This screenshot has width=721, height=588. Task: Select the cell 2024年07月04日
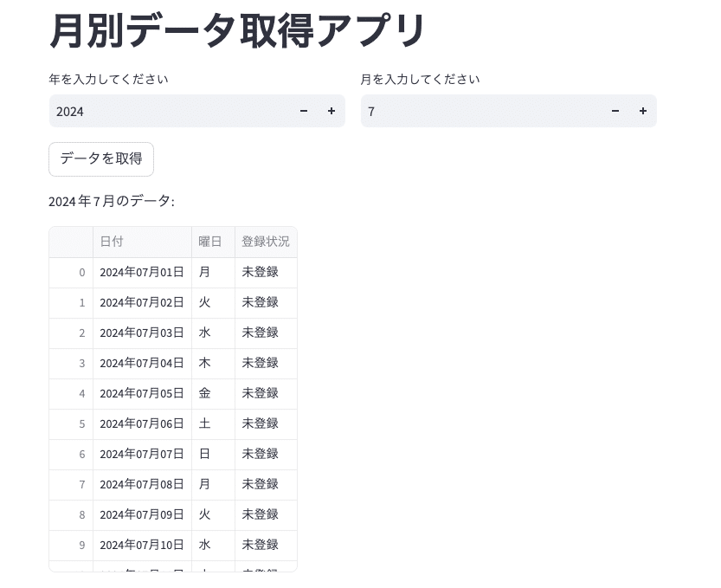pyautogui.click(x=142, y=364)
